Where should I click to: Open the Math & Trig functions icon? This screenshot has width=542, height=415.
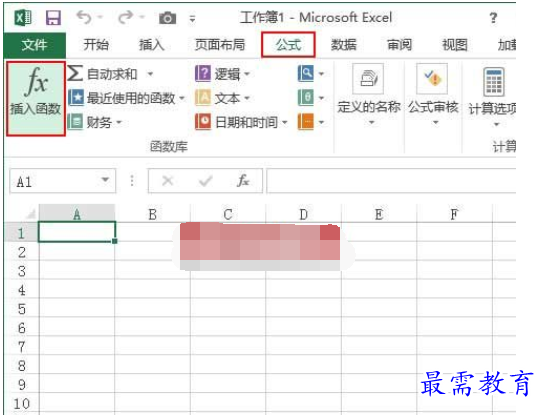point(306,98)
